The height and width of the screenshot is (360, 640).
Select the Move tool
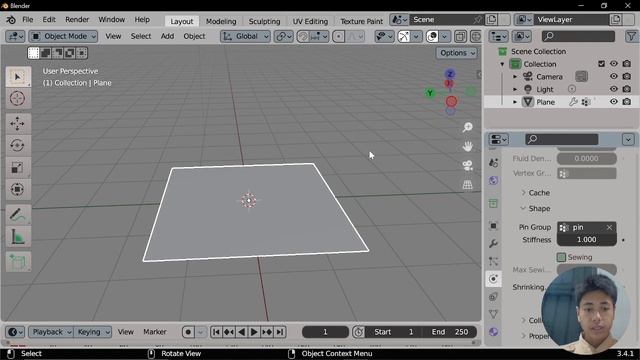click(18, 124)
